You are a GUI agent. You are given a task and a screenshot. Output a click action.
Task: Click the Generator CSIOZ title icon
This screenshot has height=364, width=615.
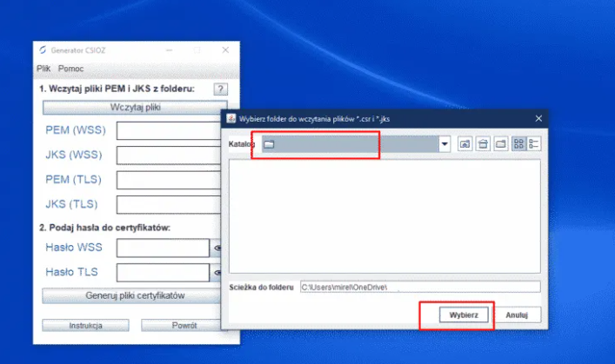(42, 50)
